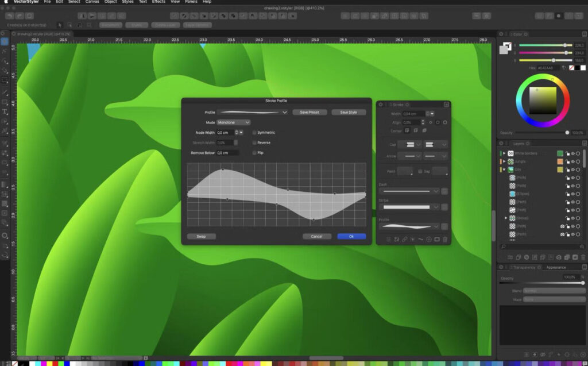
Task: Open the Cap style dropdown in Stroke panel
Action: [412, 144]
